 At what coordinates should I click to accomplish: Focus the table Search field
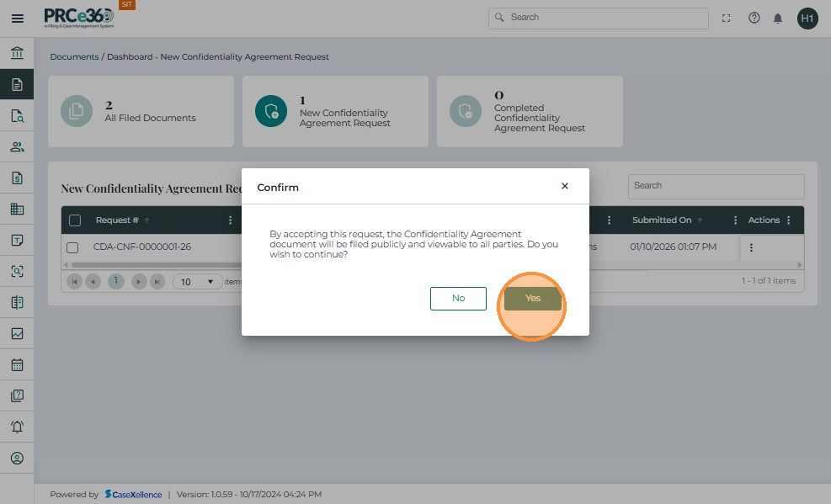tap(716, 186)
